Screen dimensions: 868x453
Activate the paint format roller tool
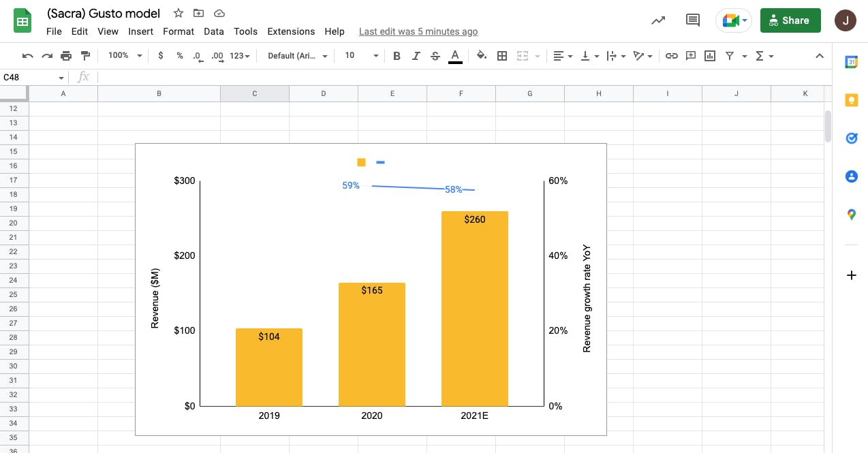pos(85,56)
